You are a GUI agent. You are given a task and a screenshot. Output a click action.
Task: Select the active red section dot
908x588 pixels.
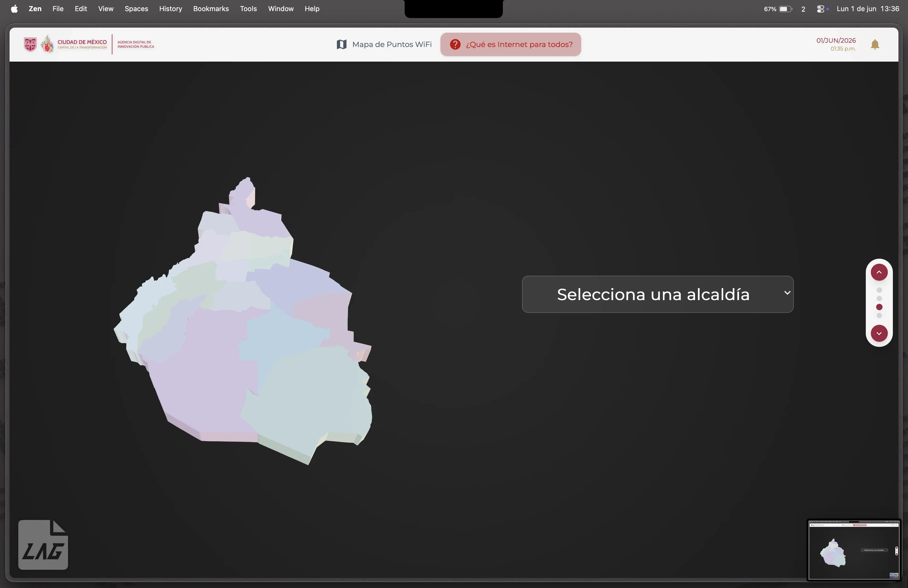point(879,307)
